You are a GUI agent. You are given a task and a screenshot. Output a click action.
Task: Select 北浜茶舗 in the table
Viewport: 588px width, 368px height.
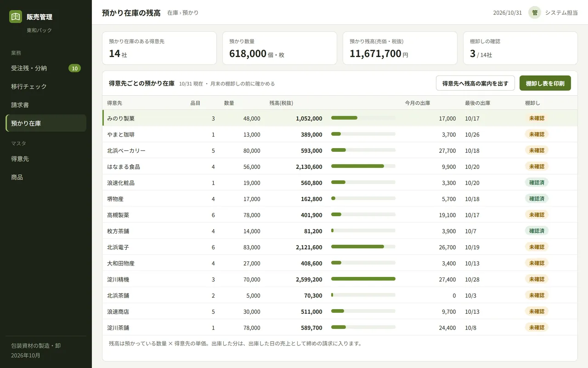(118, 295)
